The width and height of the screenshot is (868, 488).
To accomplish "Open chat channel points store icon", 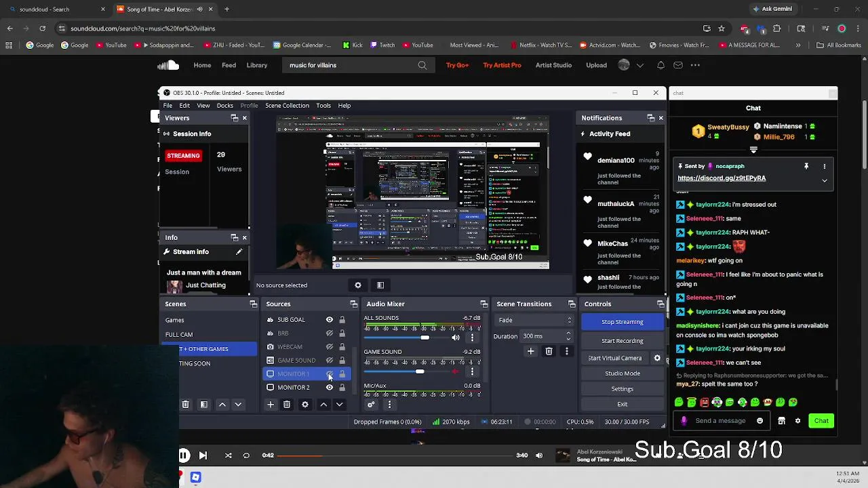I will coord(781,421).
